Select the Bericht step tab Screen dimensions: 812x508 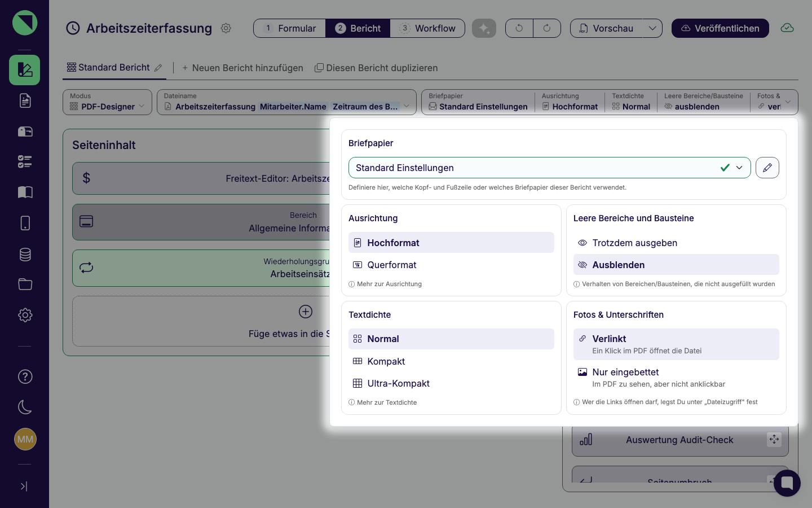[358, 28]
